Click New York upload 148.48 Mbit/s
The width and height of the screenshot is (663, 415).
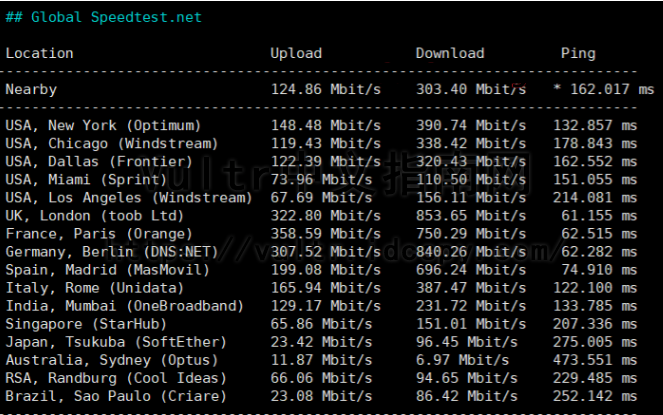[x=326, y=126]
